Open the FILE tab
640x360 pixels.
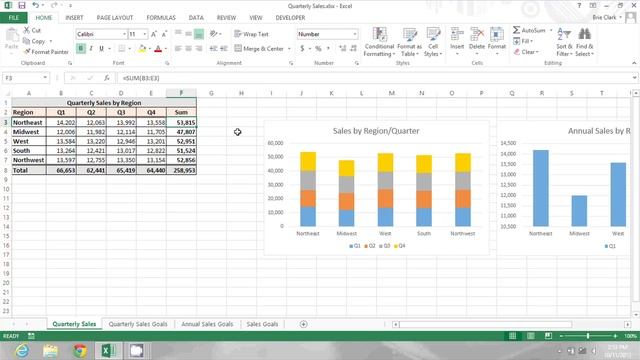click(x=13, y=18)
